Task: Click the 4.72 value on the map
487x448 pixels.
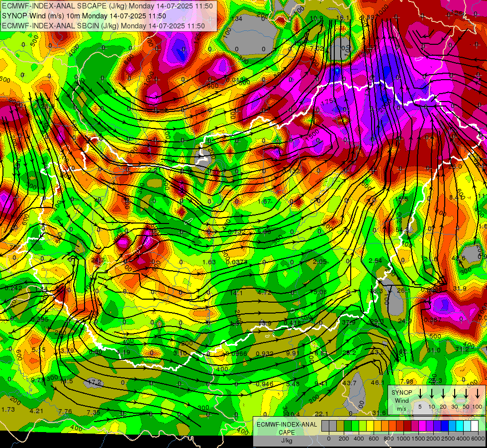Action: point(265,293)
